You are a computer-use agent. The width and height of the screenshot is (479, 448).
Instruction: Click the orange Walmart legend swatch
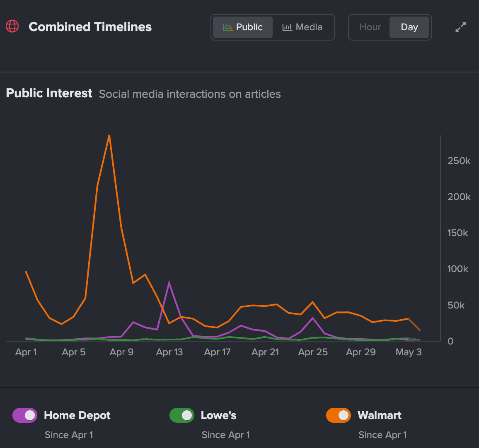339,415
